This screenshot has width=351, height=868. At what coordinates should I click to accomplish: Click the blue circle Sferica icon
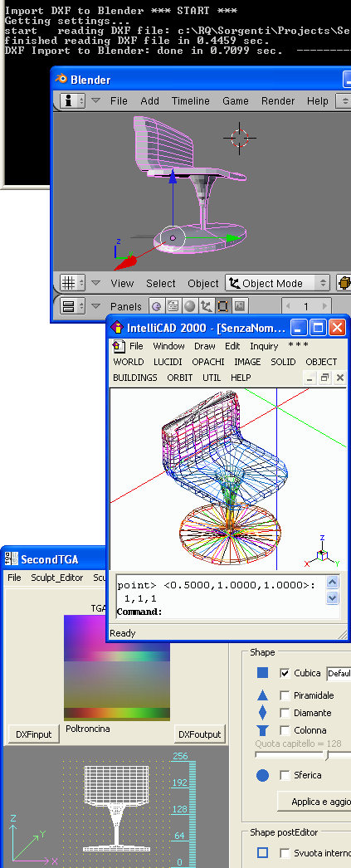pyautogui.click(x=262, y=776)
